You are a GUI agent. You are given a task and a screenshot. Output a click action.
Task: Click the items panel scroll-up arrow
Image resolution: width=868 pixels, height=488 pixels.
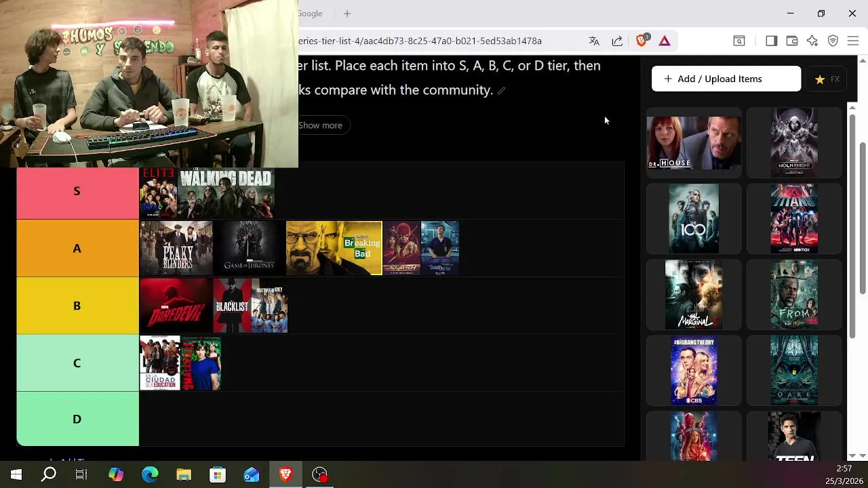tap(853, 108)
